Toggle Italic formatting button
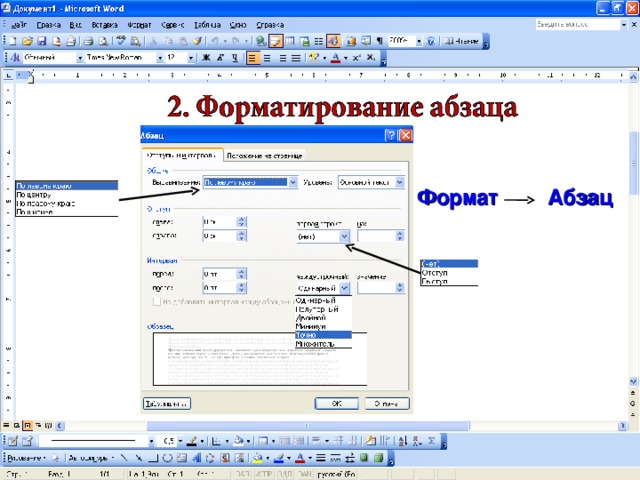640x480 pixels. coord(220,58)
